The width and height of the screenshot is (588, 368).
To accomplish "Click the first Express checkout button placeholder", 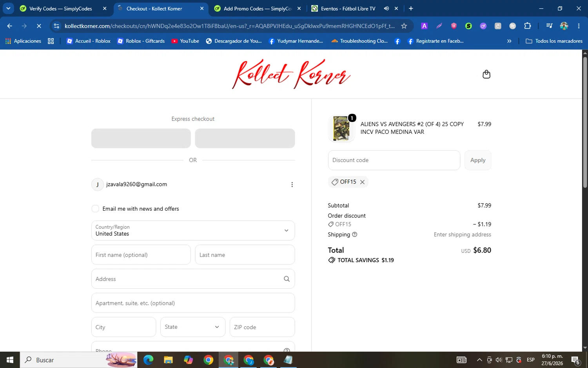I will (x=141, y=138).
